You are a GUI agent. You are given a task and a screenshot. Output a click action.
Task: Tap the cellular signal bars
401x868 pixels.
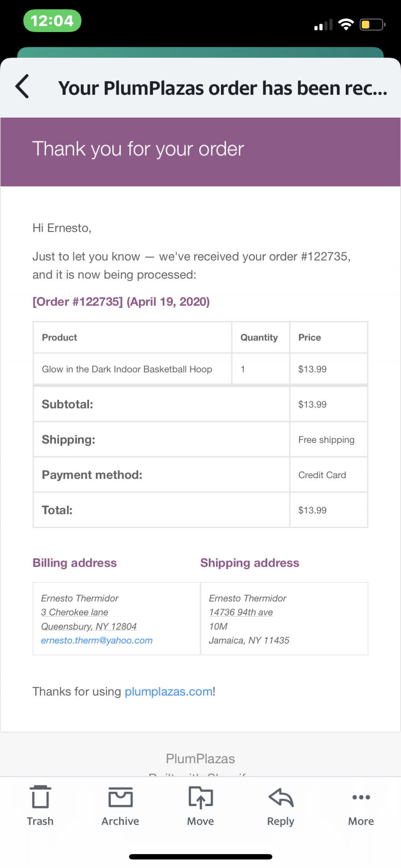pos(323,25)
